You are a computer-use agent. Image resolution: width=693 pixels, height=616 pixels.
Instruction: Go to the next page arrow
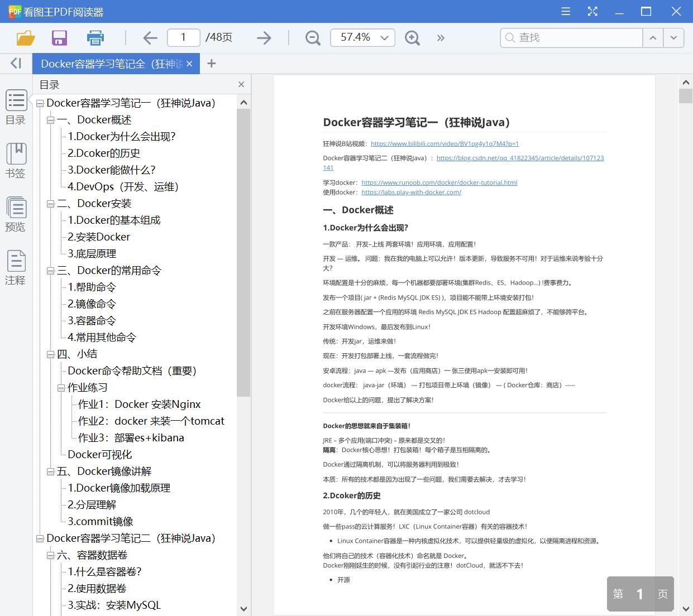coord(264,38)
